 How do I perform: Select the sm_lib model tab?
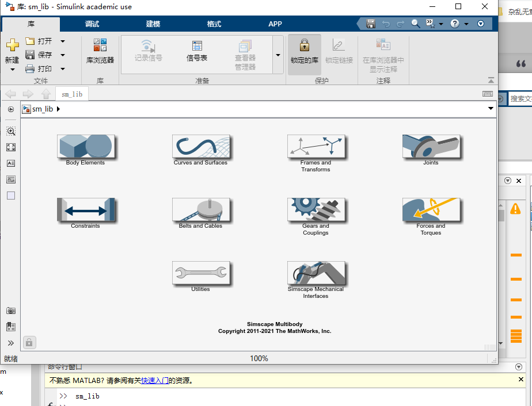click(x=72, y=94)
